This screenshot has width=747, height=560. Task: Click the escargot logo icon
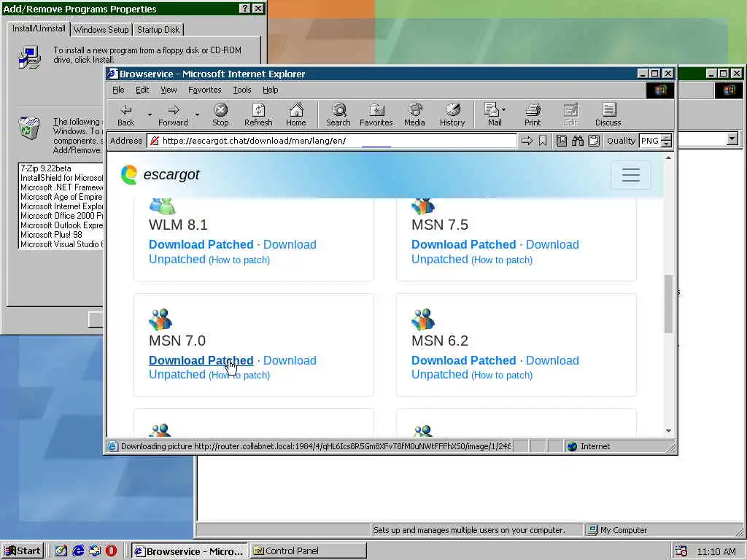(x=128, y=175)
